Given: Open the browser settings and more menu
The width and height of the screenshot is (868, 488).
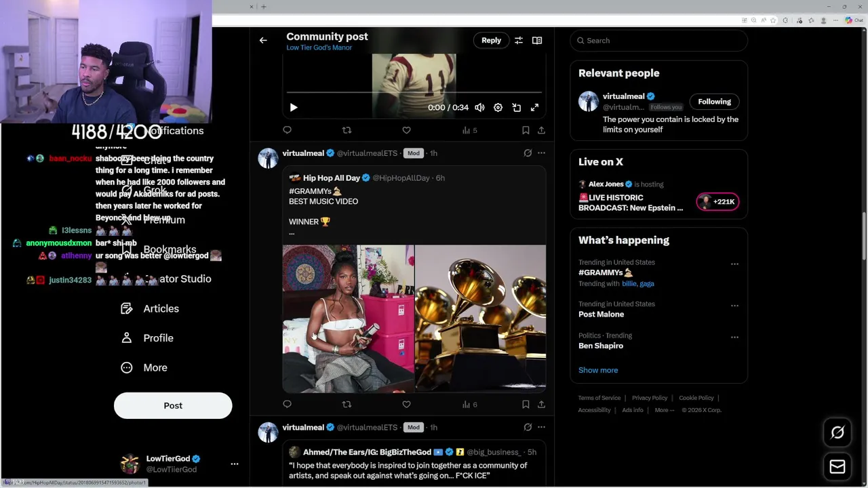Looking at the screenshot, I should pyautogui.click(x=837, y=20).
